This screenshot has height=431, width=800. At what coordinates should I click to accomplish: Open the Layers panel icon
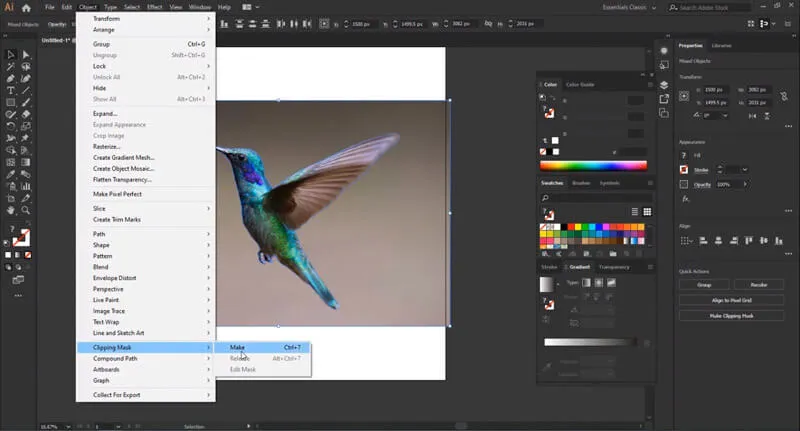pyautogui.click(x=664, y=85)
